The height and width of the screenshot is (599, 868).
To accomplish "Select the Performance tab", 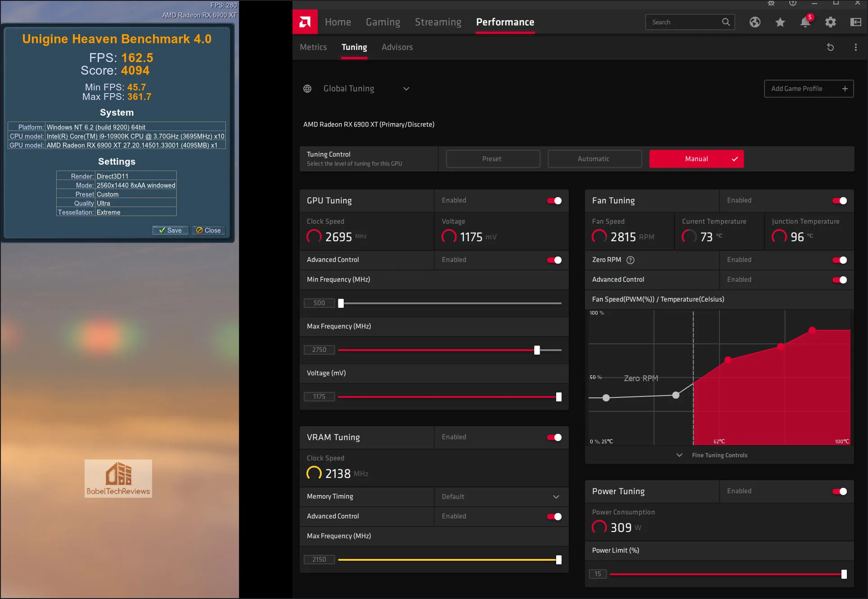I will coord(505,22).
